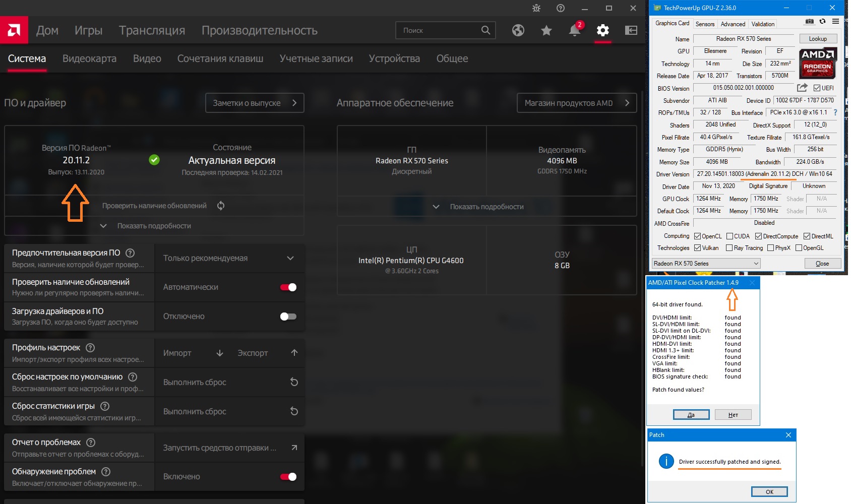Viewport: 851px width, 504px height.
Task: Switch to GPU-Z Sensors tab
Action: (x=705, y=24)
